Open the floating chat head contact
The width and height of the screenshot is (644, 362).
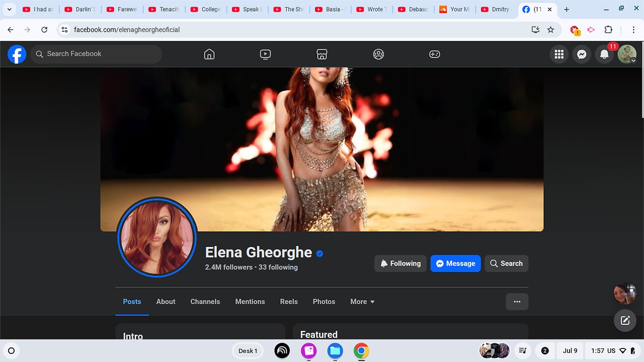625,293
